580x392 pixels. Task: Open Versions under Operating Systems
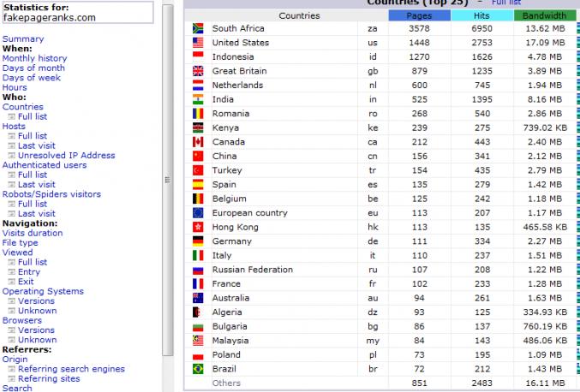point(36,300)
